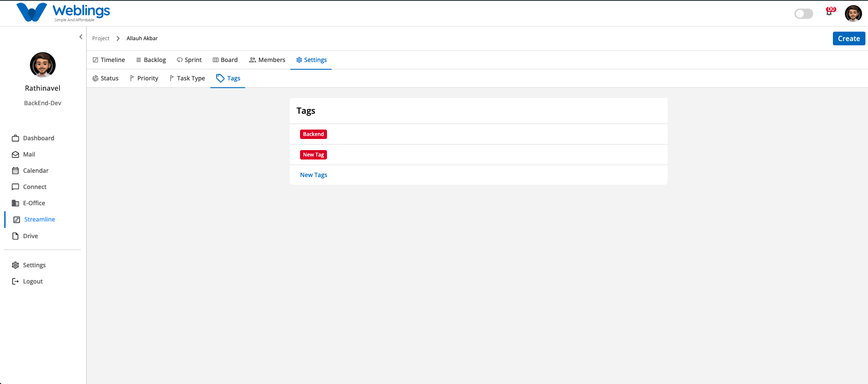This screenshot has height=384, width=868.
Task: Open the Task Type sub-tab
Action: coord(187,78)
